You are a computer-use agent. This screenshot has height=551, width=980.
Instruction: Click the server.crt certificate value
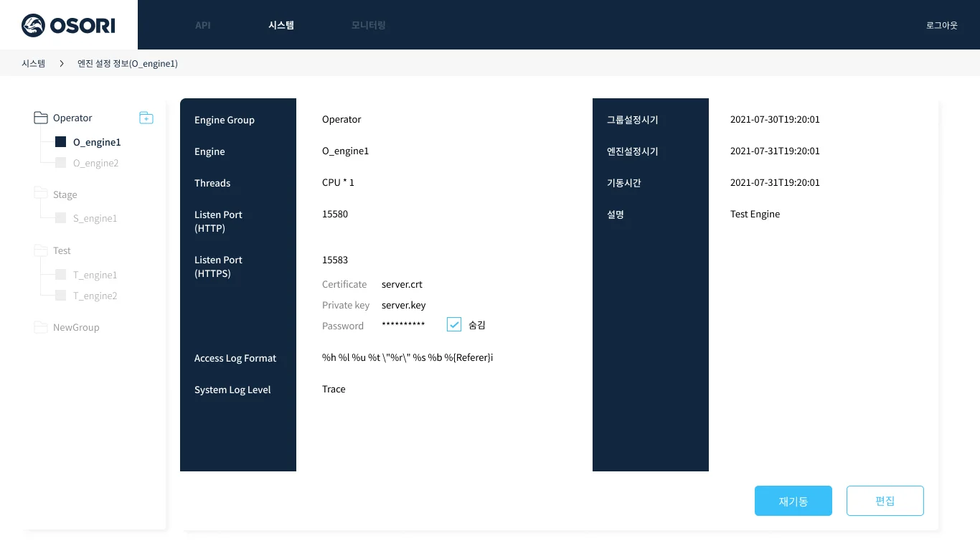click(x=402, y=284)
